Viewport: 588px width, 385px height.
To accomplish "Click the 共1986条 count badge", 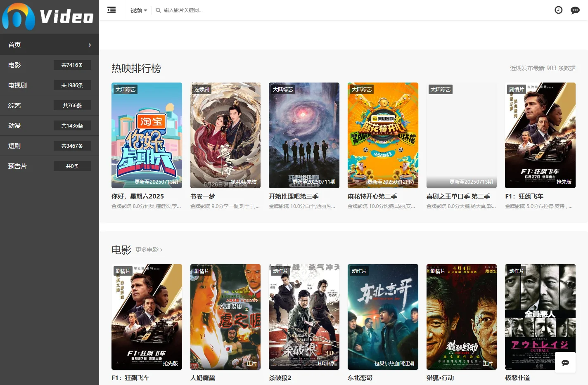I will tap(72, 85).
